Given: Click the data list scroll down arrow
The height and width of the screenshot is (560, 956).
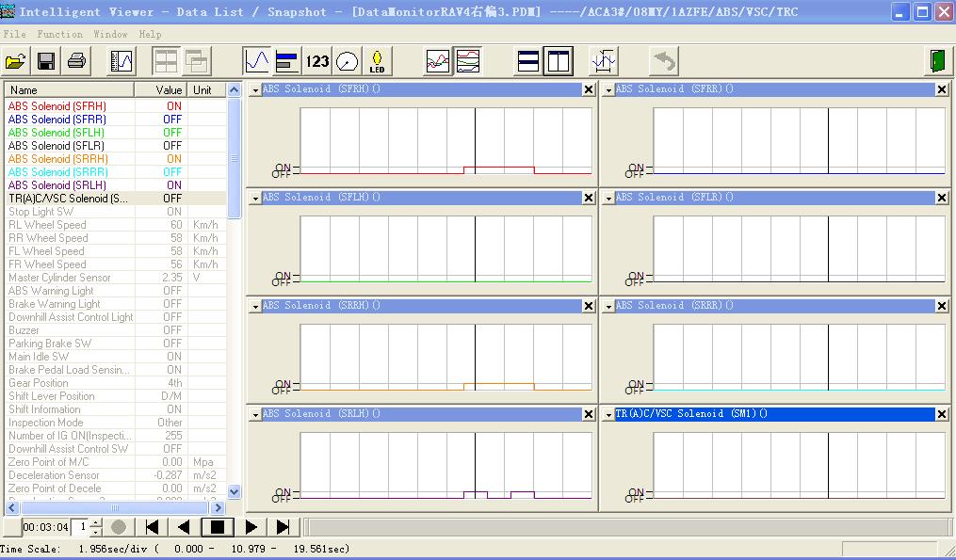Looking at the screenshot, I should coord(234,491).
